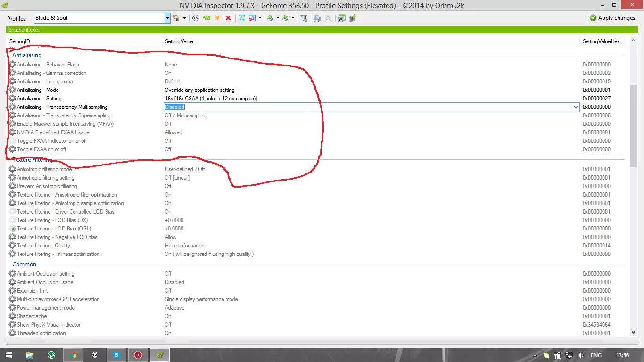Viewport: 644px width, 362px height.
Task: Open the Windows Start button
Action: click(x=9, y=355)
